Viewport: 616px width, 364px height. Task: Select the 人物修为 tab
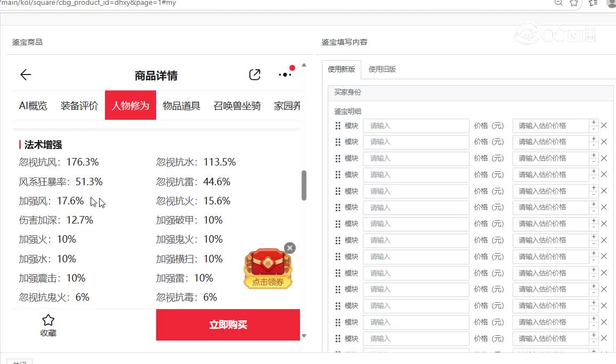point(131,105)
